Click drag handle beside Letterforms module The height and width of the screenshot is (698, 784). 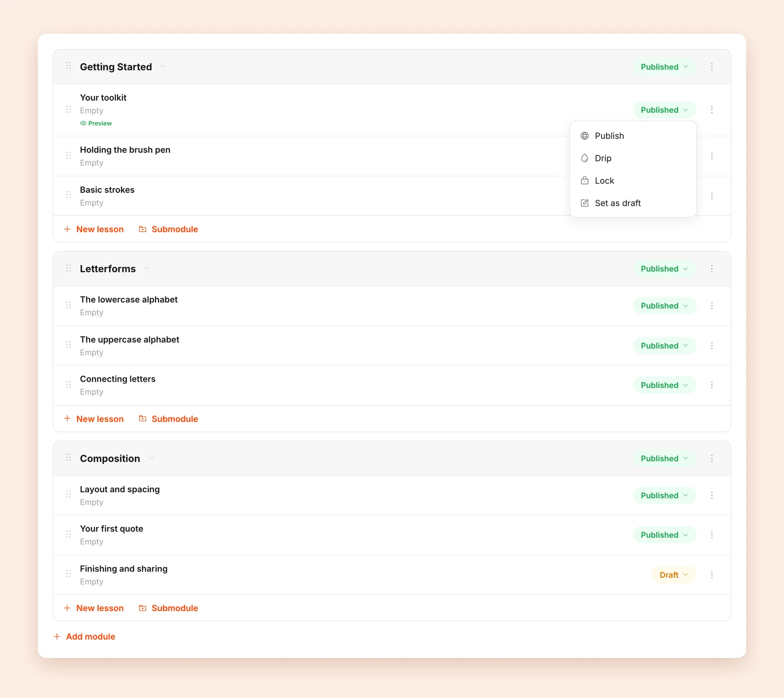click(68, 268)
